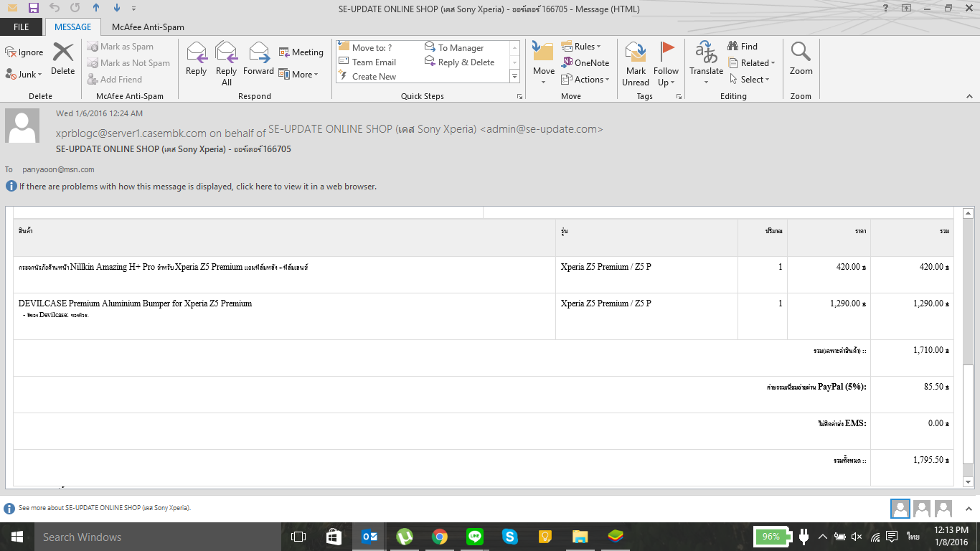980x551 pixels.
Task: Expand the Translate dropdown
Action: (706, 63)
